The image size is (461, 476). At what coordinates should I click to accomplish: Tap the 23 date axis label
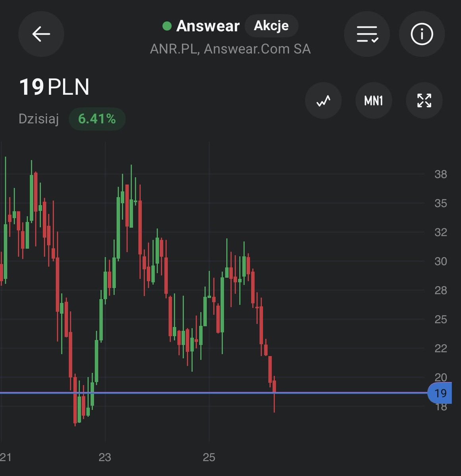point(105,457)
